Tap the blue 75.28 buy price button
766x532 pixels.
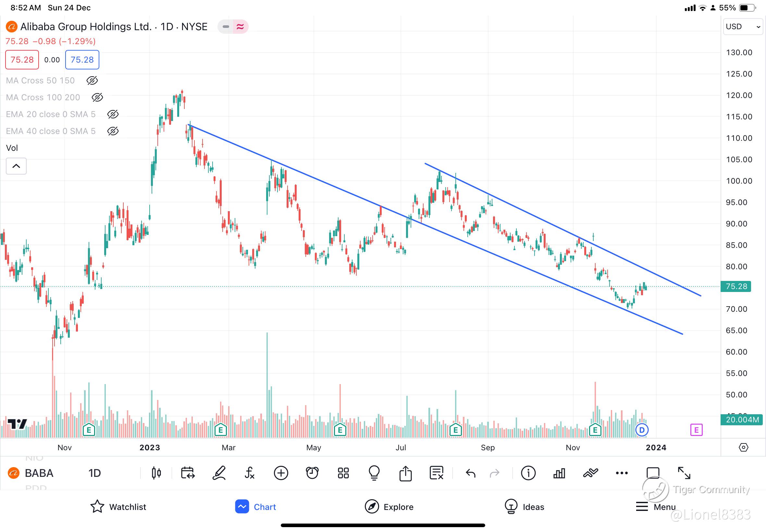[82, 60]
